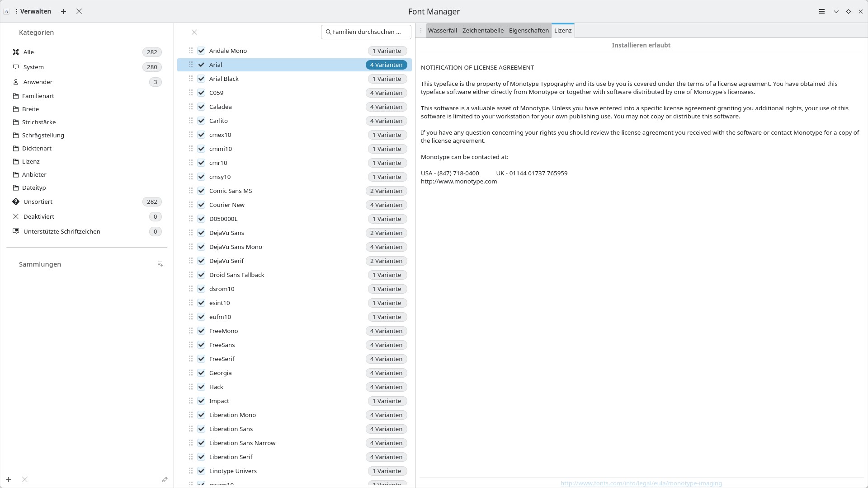868x488 pixels.
Task: Toggle the Georgia font checkbox
Action: pos(201,373)
